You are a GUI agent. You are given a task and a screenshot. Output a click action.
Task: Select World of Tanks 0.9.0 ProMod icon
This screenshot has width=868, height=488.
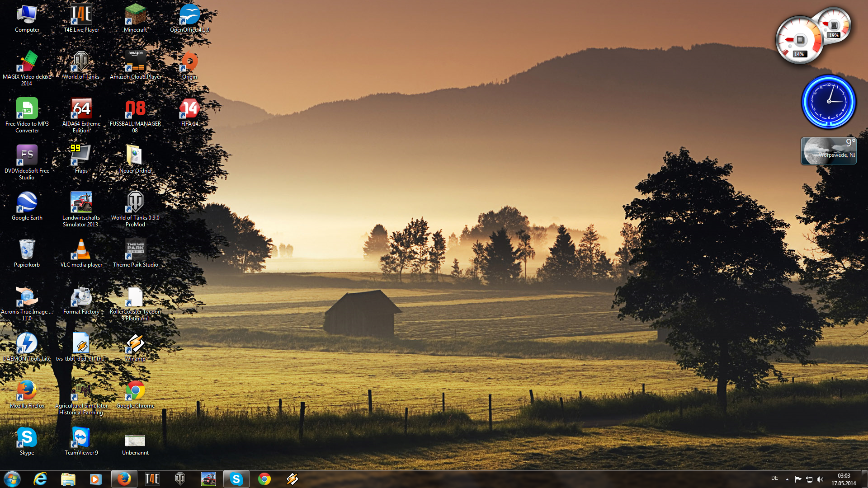pos(136,210)
